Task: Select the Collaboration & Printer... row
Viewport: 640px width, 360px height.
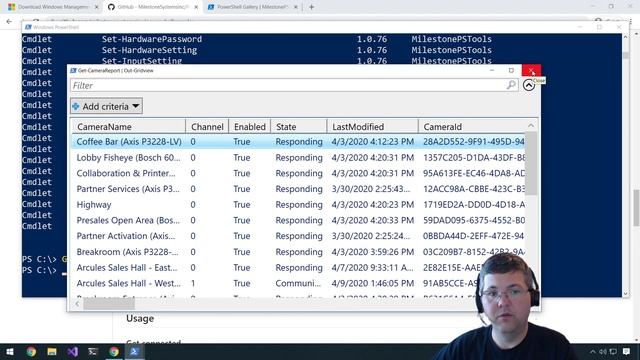Action: [x=299, y=173]
